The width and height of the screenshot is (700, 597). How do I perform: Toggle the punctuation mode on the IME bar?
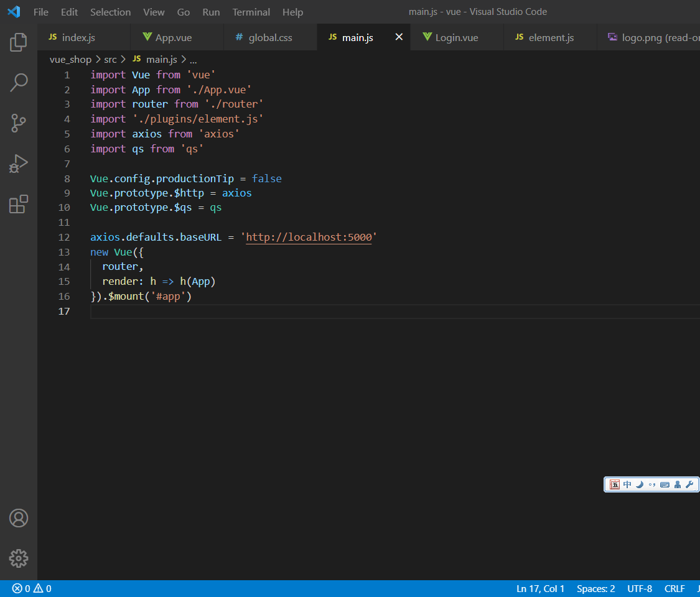click(x=652, y=485)
